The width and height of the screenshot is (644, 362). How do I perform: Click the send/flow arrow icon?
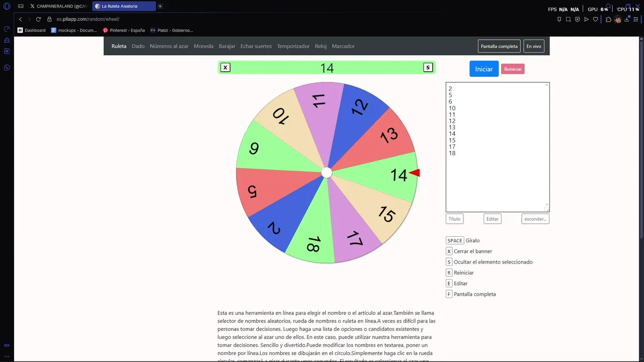pos(587,19)
